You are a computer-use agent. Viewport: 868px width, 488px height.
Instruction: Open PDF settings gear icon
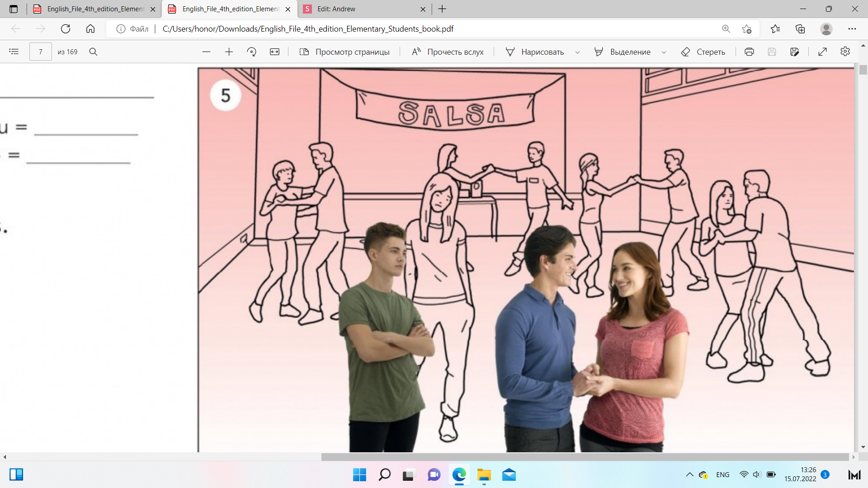click(x=845, y=52)
